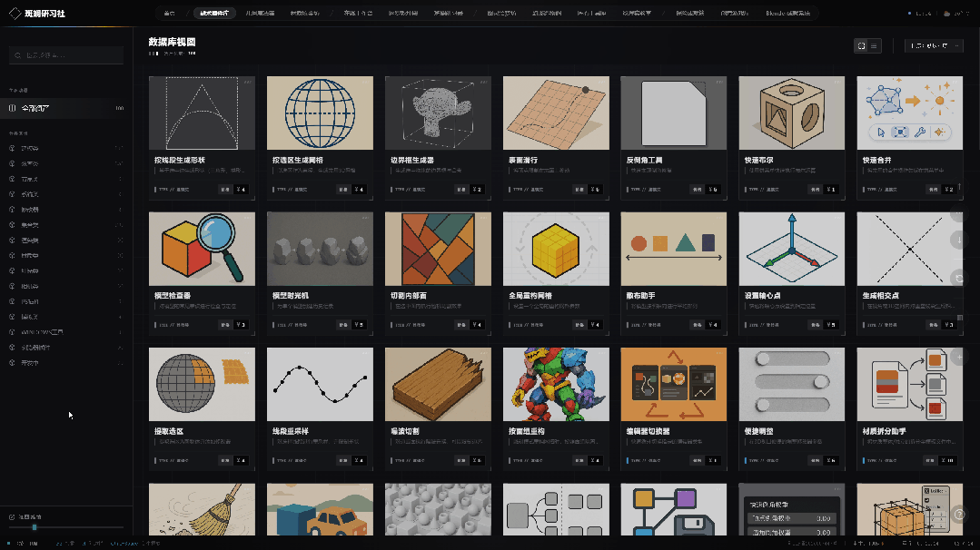Open the broom illustration thumbnail in bottom row
The image size is (980, 550).
point(202,509)
